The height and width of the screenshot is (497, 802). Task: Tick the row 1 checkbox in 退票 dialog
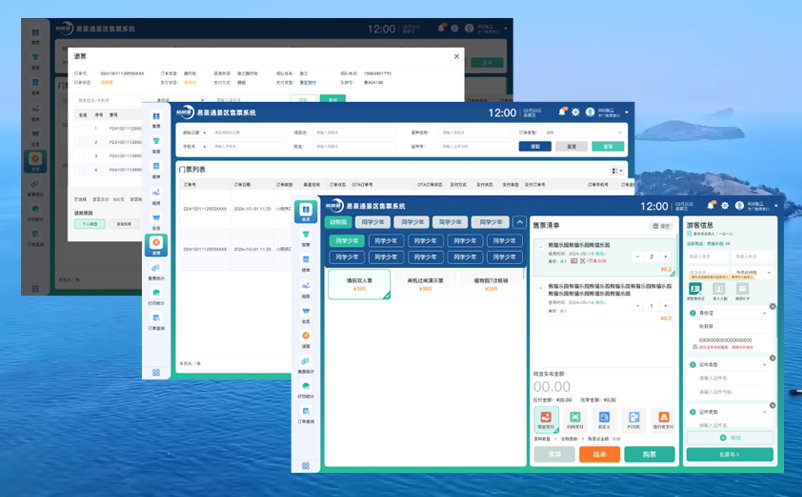coord(84,128)
